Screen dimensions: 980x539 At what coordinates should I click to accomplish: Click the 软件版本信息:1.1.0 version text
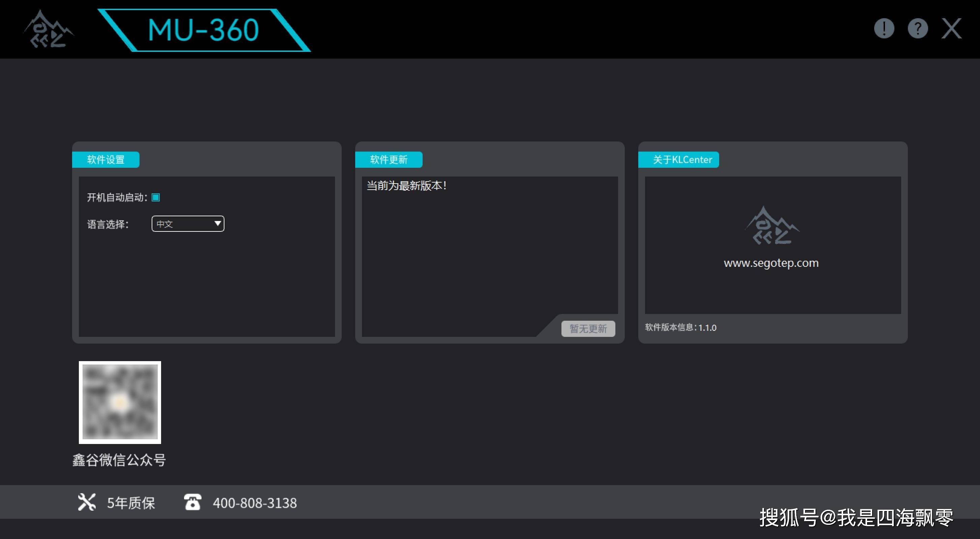coord(681,327)
